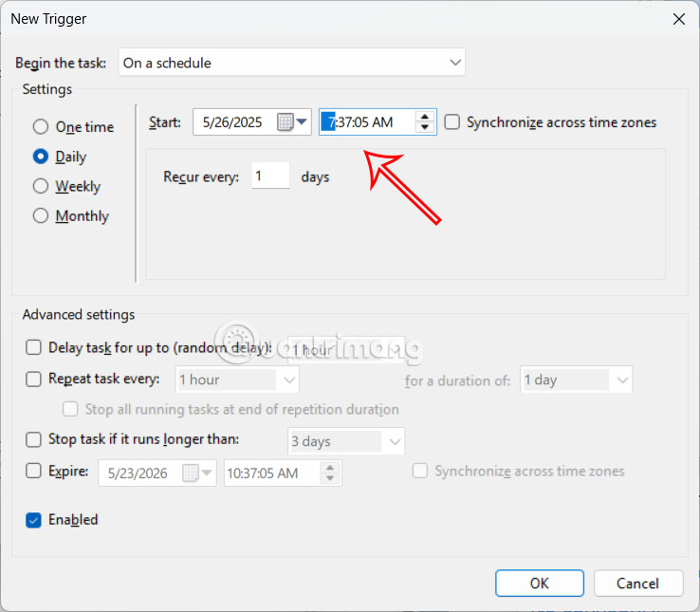Open the Begin the task dropdown

pyautogui.click(x=292, y=62)
